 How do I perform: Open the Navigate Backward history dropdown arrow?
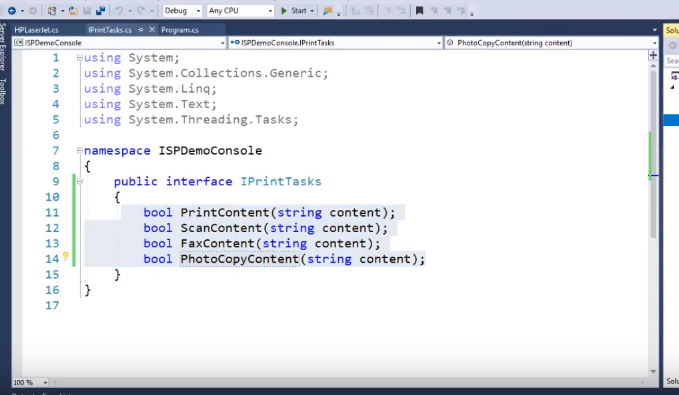pos(22,10)
